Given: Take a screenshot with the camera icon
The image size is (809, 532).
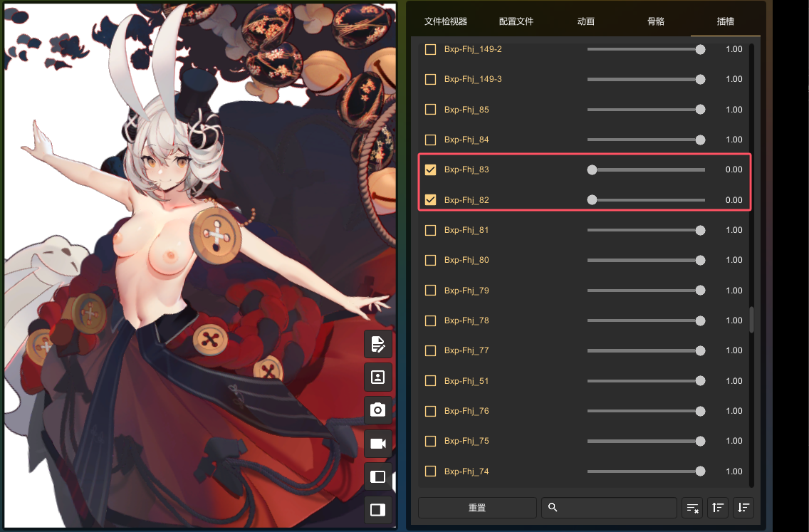Looking at the screenshot, I should (x=377, y=410).
